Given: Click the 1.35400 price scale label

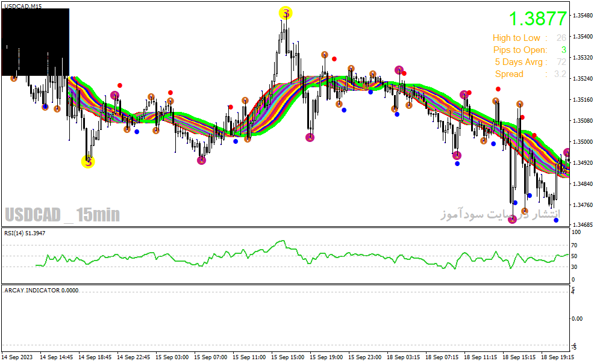Looking at the screenshot, I should click(x=583, y=37).
